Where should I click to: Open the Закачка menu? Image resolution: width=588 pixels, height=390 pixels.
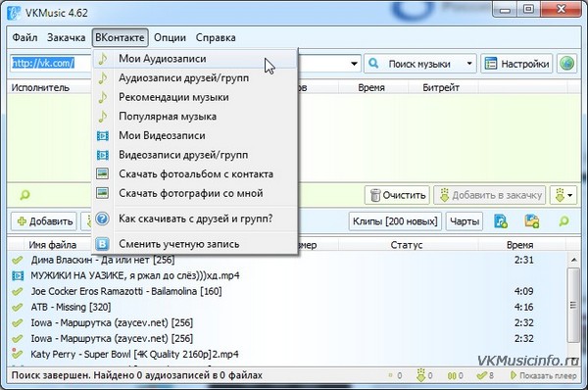point(66,38)
